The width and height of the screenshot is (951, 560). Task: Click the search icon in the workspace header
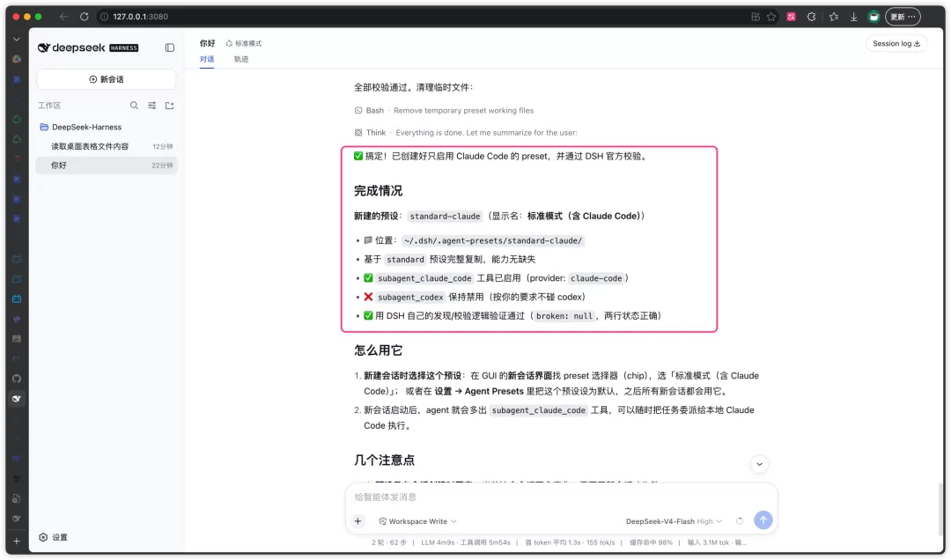click(x=134, y=106)
